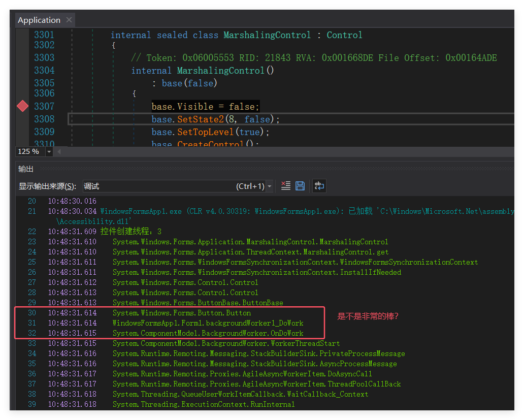Click the Control base class on line 3301
Screen dimensions: 524x420
344,35
